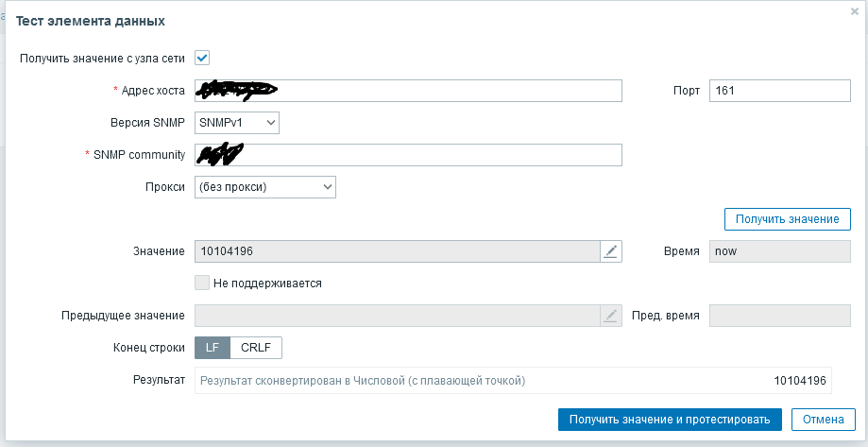
Task: Click the Результат conversion row
Action: 513,381
